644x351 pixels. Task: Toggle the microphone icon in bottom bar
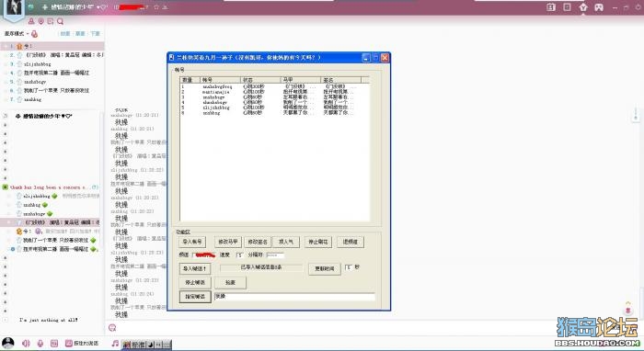pos(40,344)
